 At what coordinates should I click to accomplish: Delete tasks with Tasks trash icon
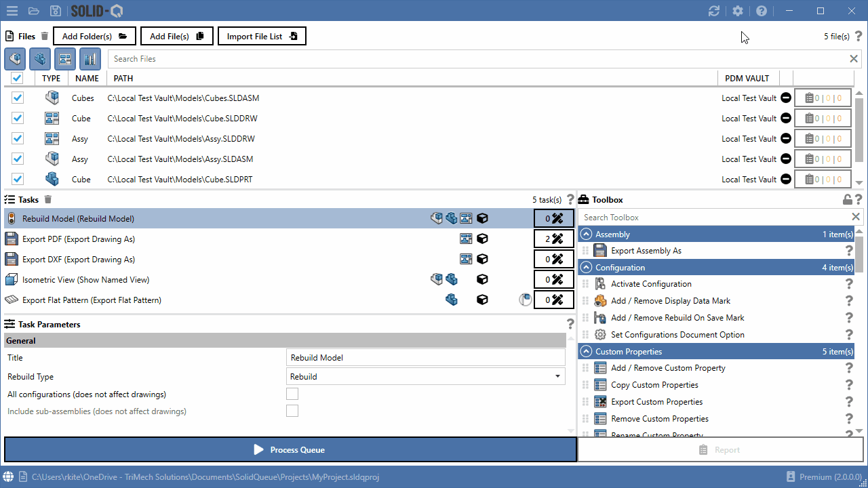click(x=47, y=199)
